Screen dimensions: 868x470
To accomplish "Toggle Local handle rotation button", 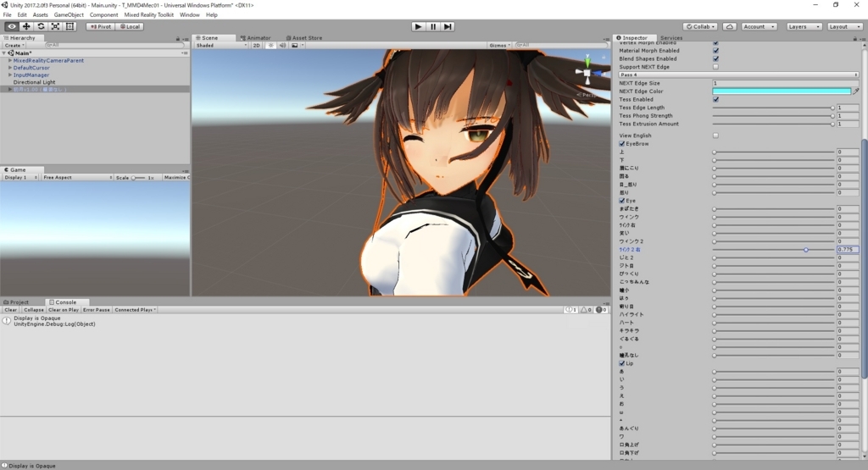I will click(x=130, y=26).
